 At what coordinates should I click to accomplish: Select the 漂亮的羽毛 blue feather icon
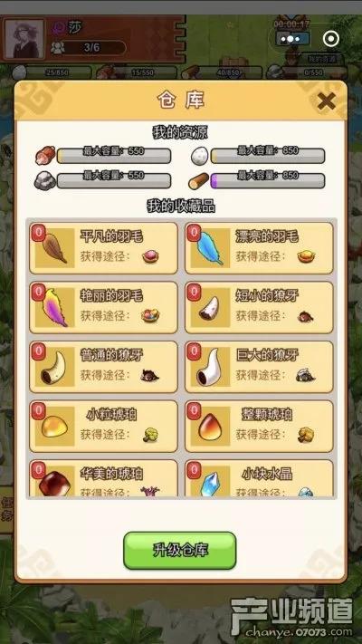click(211, 248)
